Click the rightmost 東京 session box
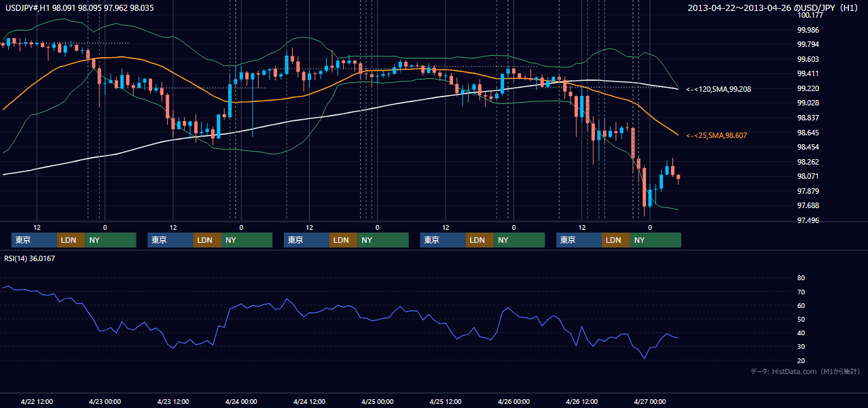Image resolution: width=868 pixels, height=408 pixels. click(x=579, y=240)
